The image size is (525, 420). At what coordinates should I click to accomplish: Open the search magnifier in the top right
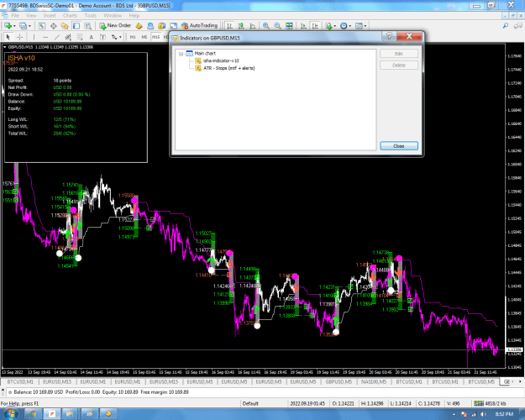(x=506, y=26)
